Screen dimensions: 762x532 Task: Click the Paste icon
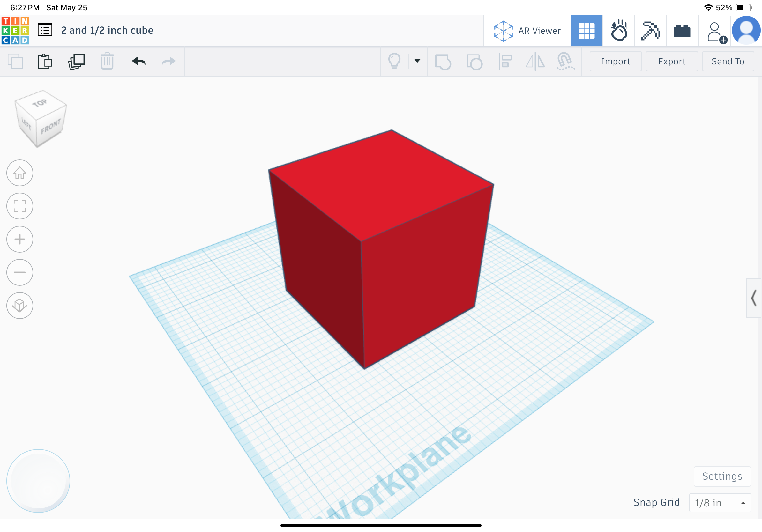pos(45,61)
